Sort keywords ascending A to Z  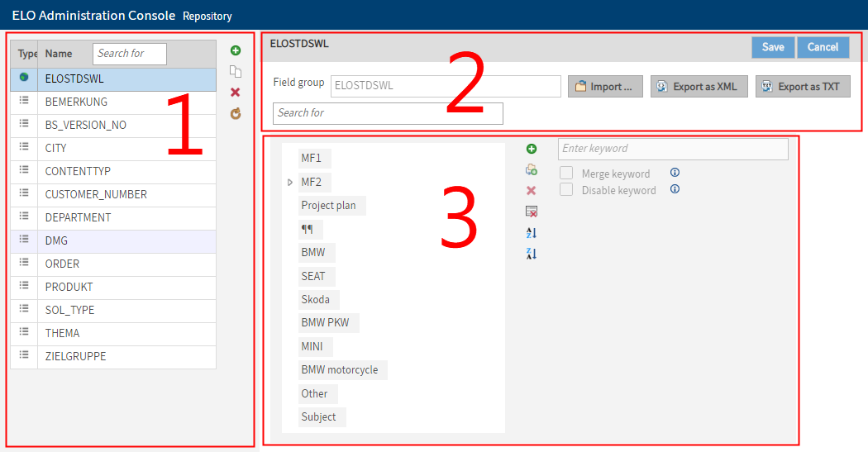[x=532, y=233]
